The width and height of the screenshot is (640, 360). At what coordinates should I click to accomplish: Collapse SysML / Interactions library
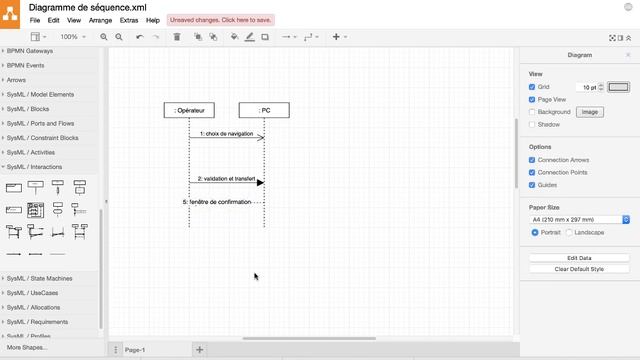point(49,167)
